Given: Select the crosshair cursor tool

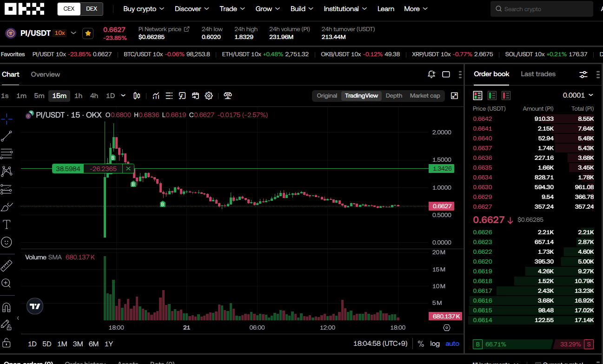Looking at the screenshot, I should (7, 119).
